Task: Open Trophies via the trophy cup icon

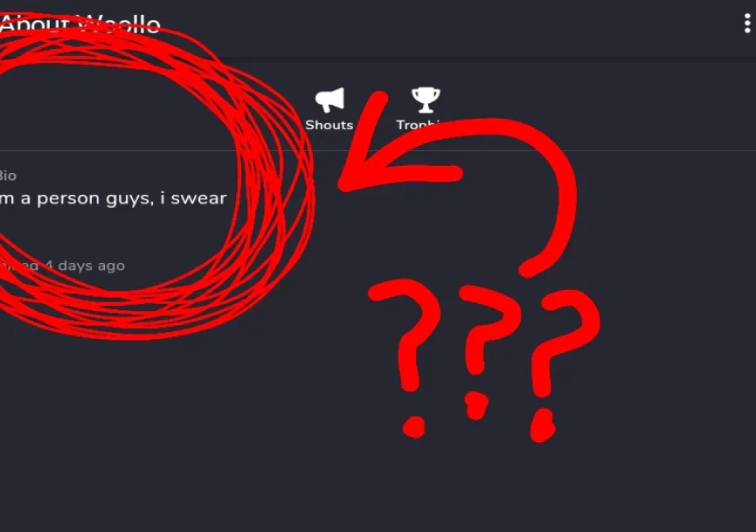Action: 426,100
